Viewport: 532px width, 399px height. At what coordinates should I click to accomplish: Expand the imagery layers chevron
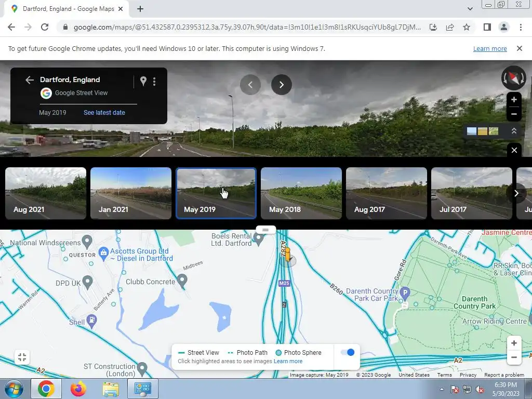coord(514,131)
